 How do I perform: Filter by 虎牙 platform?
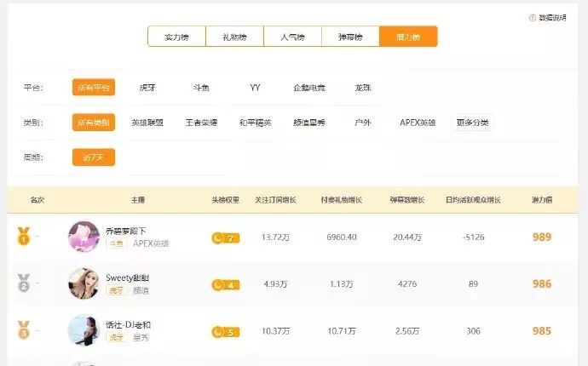(x=147, y=88)
